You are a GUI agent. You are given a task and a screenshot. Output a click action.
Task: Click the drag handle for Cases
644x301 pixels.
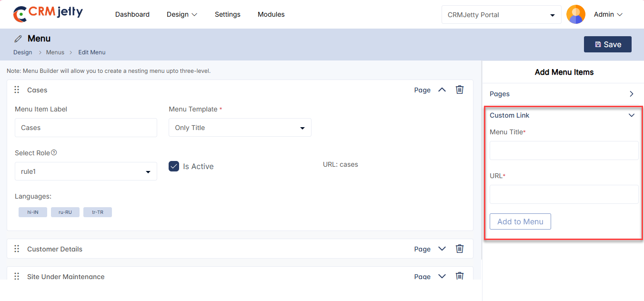[17, 90]
